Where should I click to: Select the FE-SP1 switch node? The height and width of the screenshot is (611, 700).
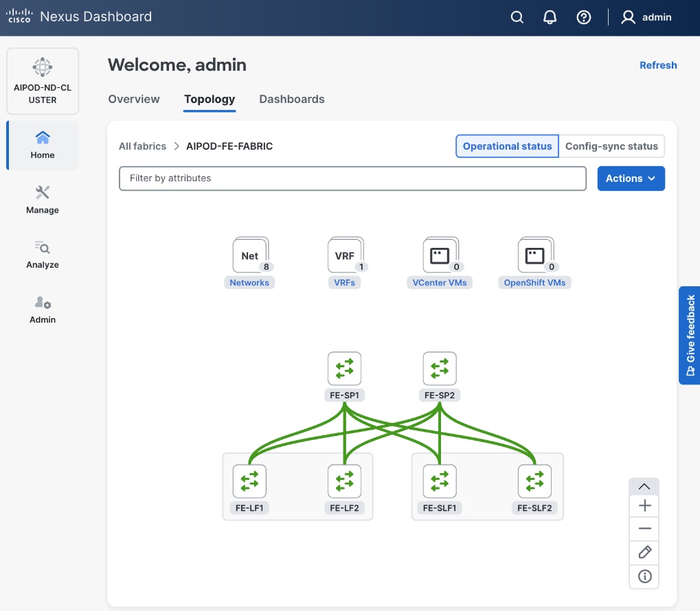[x=343, y=369]
